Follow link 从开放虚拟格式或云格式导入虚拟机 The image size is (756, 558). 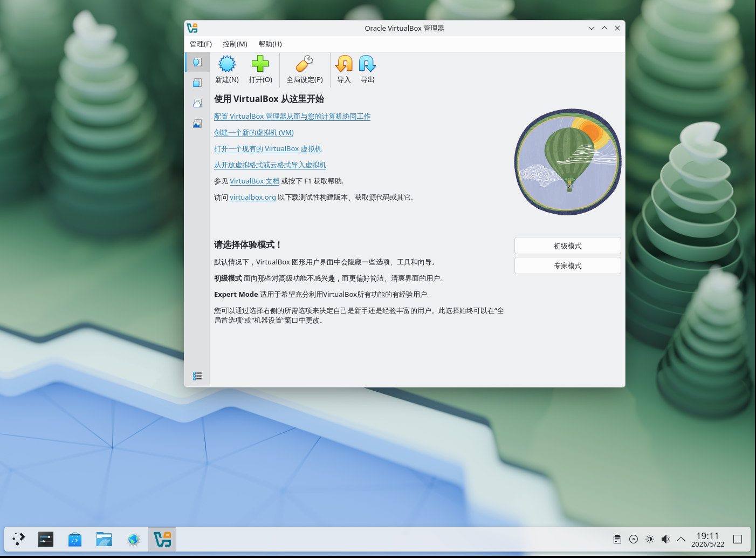(x=270, y=165)
